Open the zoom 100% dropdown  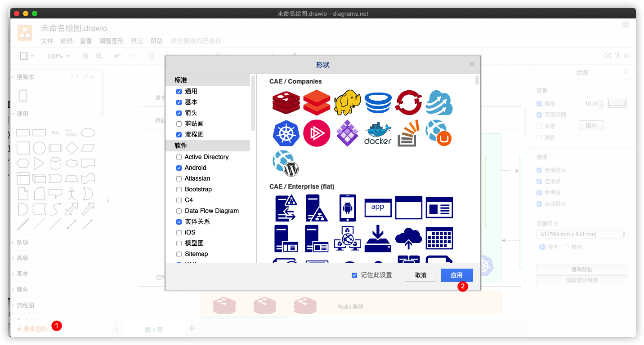pyautogui.click(x=58, y=56)
